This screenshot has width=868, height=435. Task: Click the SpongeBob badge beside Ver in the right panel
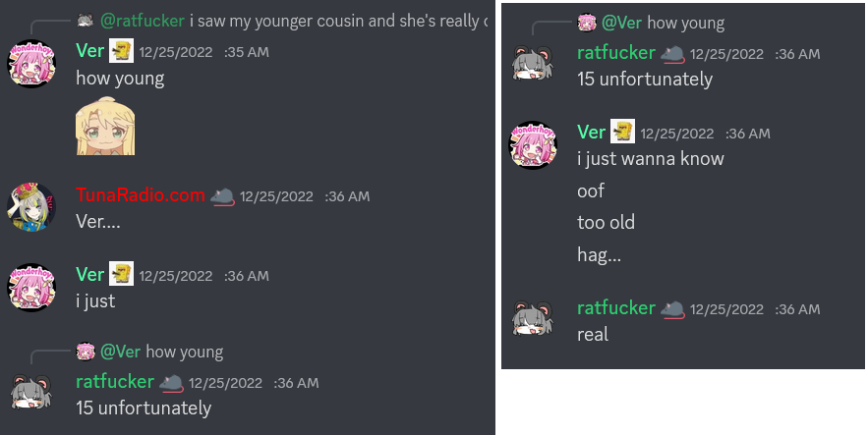click(x=623, y=131)
